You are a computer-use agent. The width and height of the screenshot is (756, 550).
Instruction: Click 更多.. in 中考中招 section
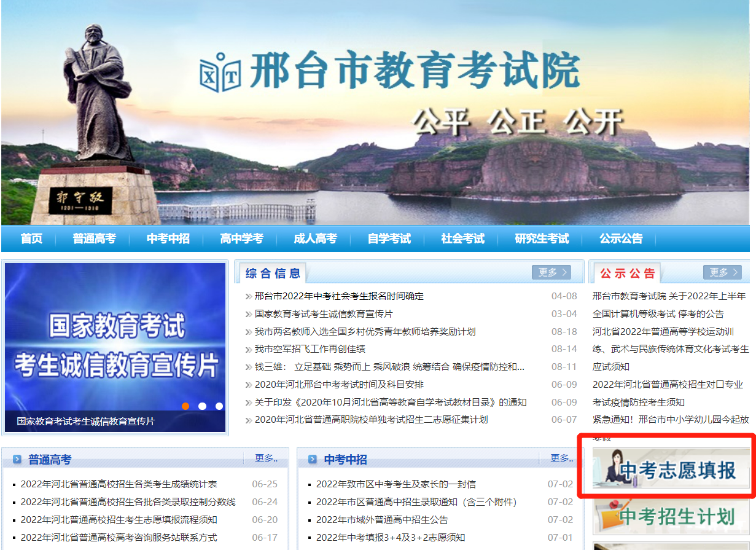click(x=562, y=458)
